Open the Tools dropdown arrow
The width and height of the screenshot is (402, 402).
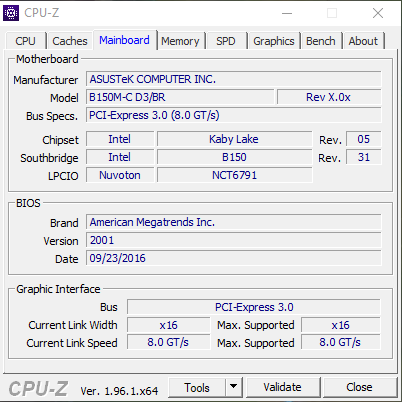234,387
